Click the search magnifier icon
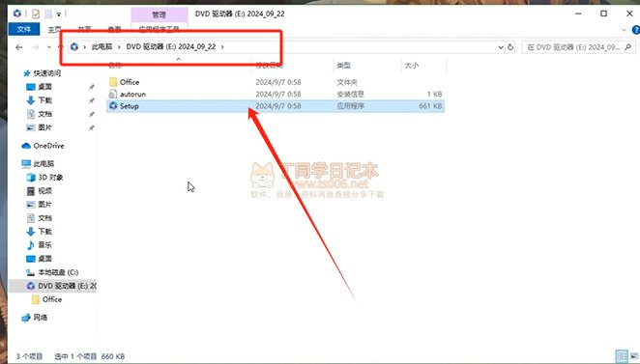Image resolution: width=640 pixels, height=364 pixels. point(628,47)
